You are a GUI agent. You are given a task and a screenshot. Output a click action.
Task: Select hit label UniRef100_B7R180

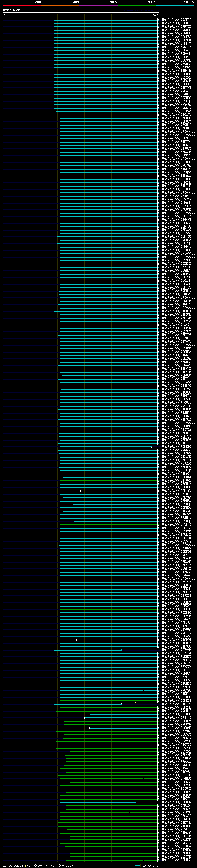[177, 805]
